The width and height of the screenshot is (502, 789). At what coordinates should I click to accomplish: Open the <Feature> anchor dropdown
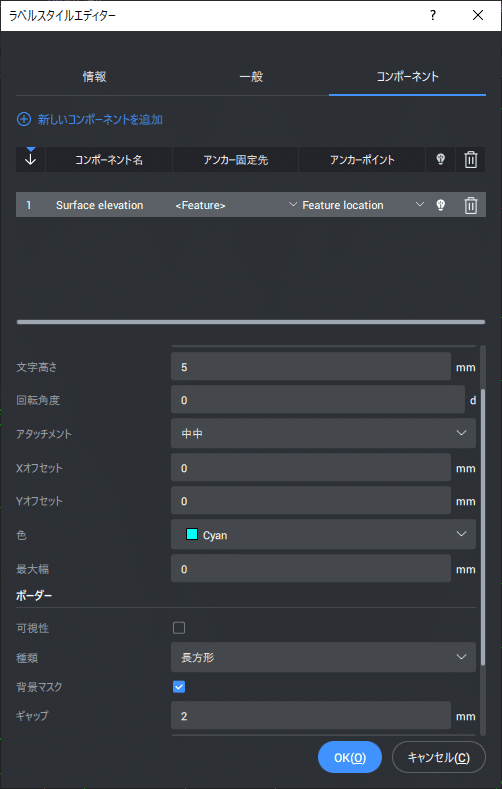[x=236, y=205]
